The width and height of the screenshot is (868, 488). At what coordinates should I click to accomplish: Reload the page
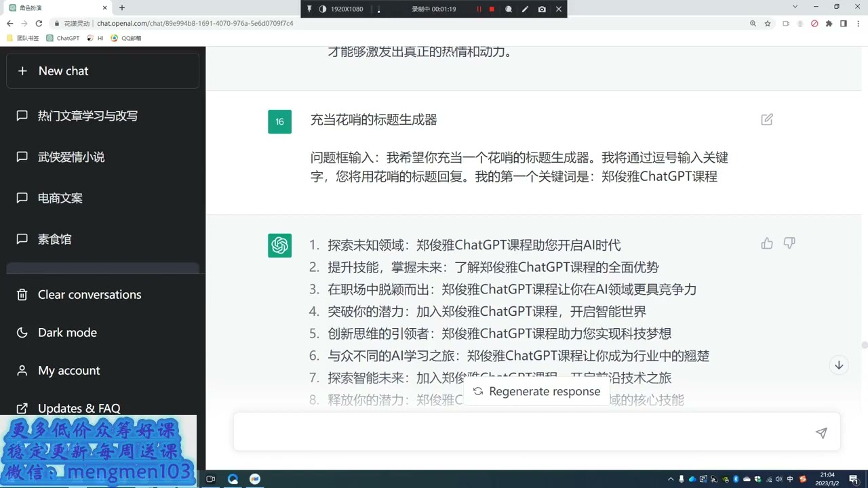pyautogui.click(x=39, y=23)
